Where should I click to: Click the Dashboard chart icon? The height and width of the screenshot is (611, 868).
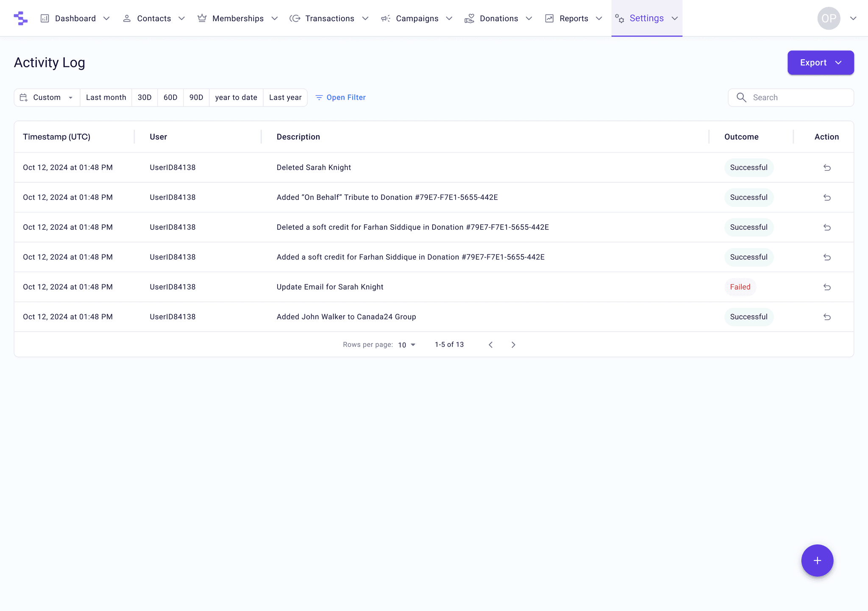(x=45, y=18)
